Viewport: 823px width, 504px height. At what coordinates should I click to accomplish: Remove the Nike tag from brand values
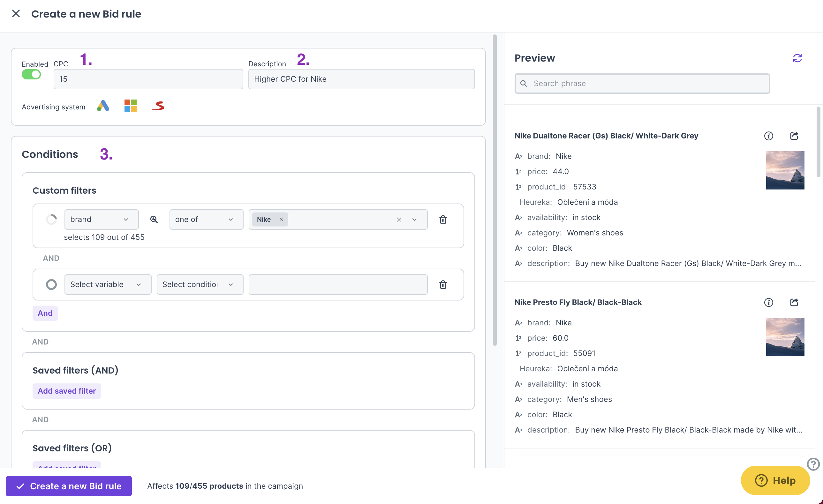click(281, 219)
